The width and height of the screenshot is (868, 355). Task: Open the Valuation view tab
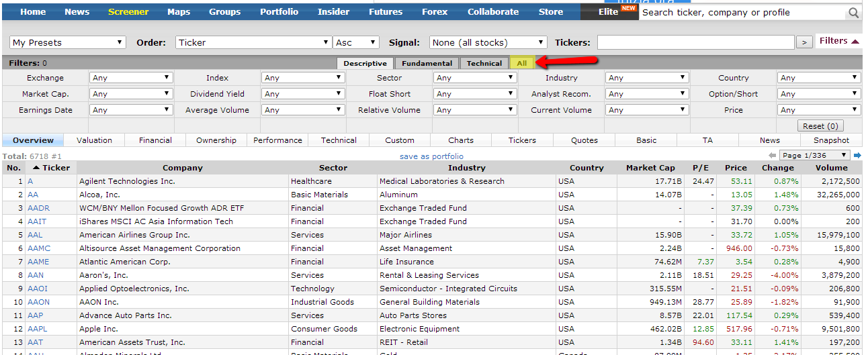click(x=94, y=140)
